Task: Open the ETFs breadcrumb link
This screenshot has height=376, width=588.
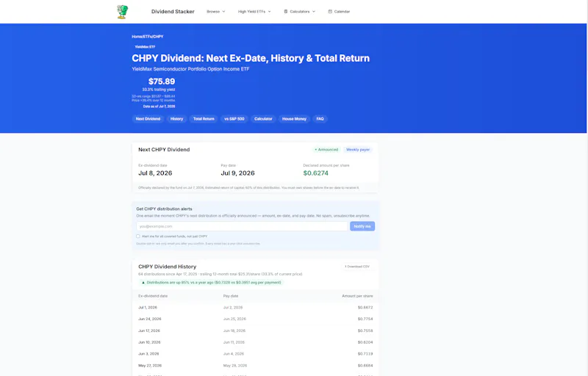Action: [x=148, y=37]
